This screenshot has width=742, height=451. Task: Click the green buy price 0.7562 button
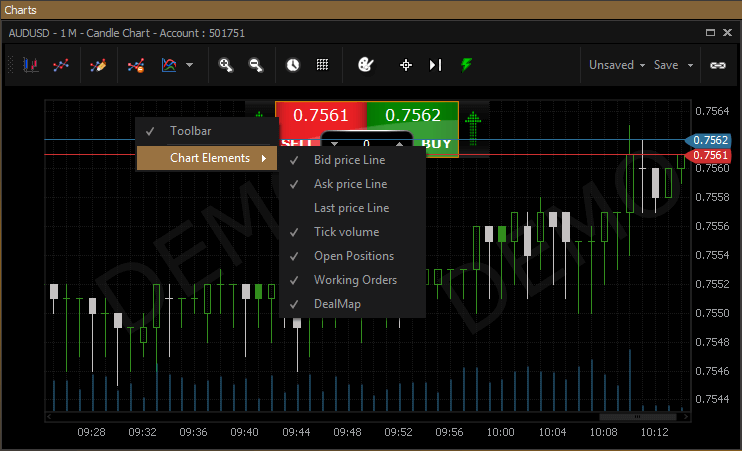click(412, 115)
